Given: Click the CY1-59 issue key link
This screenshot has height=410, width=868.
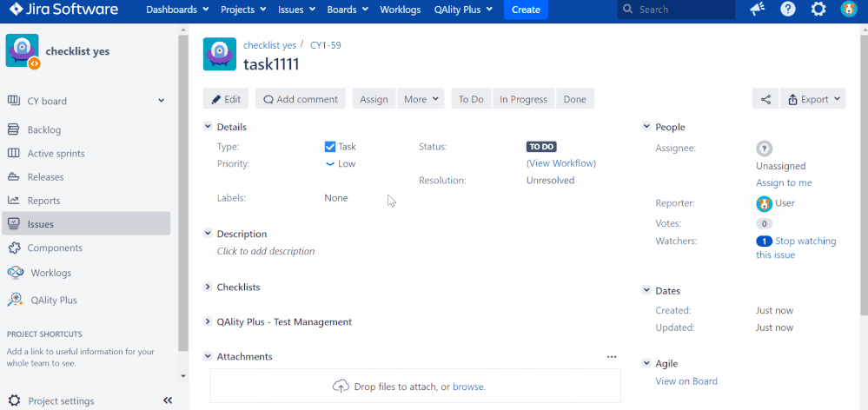Looking at the screenshot, I should point(326,45).
